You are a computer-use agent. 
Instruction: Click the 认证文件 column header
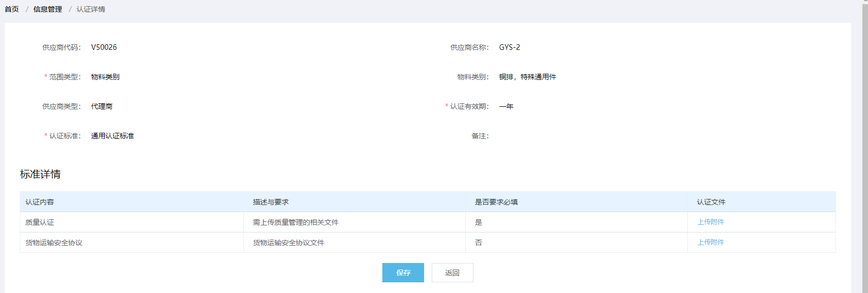click(711, 202)
